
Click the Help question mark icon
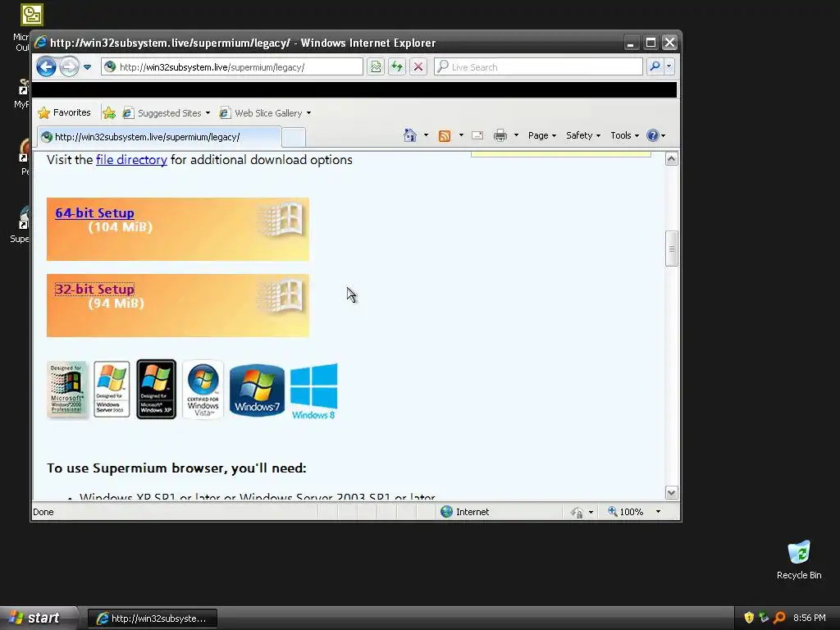pos(652,135)
